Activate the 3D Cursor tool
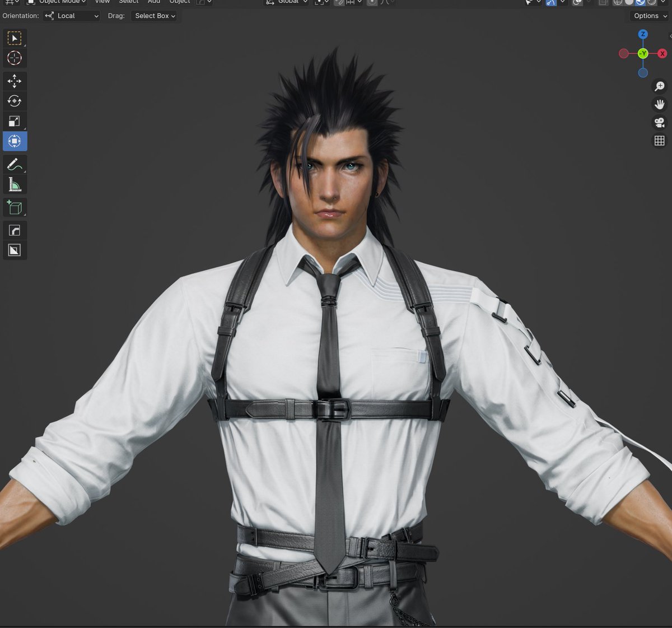This screenshot has height=628, width=672. coord(15,58)
